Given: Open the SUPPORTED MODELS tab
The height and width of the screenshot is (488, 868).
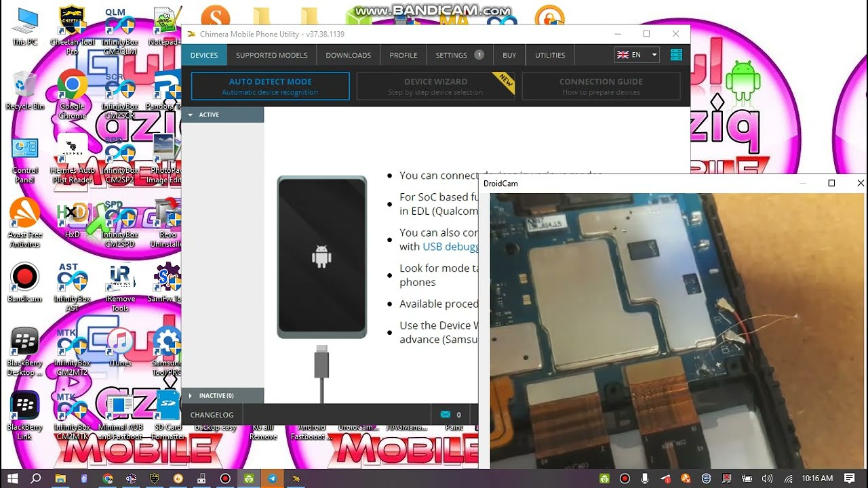Looking at the screenshot, I should click(x=271, y=55).
